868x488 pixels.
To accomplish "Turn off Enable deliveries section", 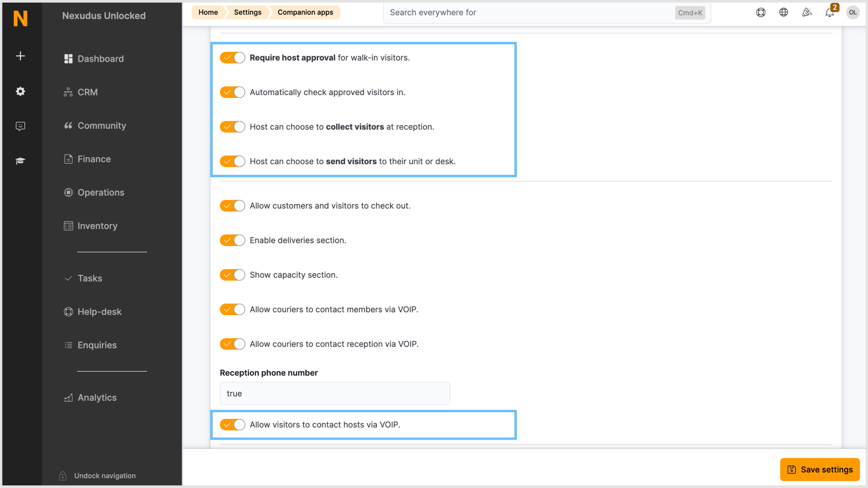I will pos(232,240).
